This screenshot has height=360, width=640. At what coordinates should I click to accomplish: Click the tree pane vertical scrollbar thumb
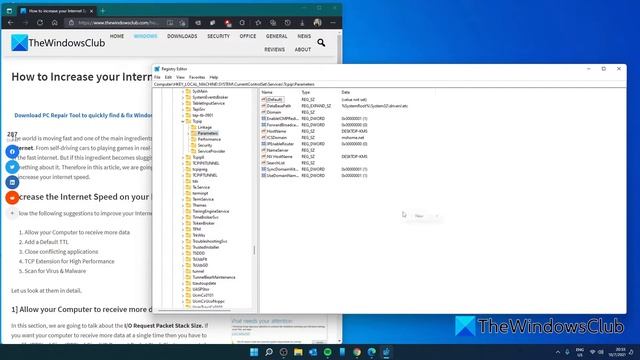254,250
